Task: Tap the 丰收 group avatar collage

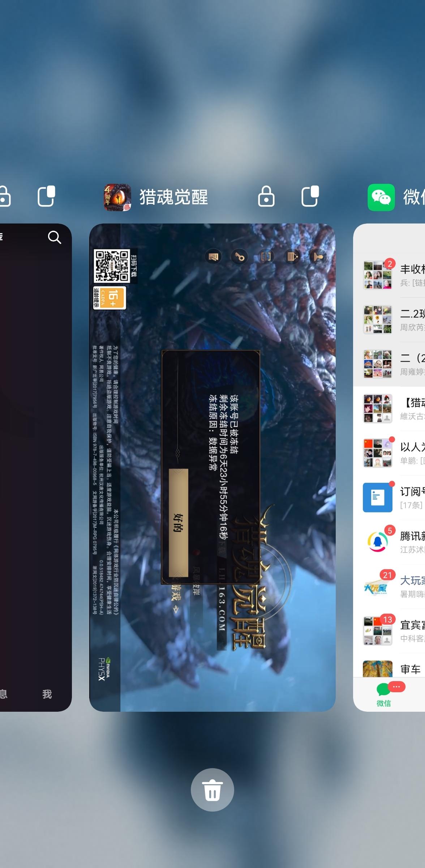Action: tap(378, 275)
